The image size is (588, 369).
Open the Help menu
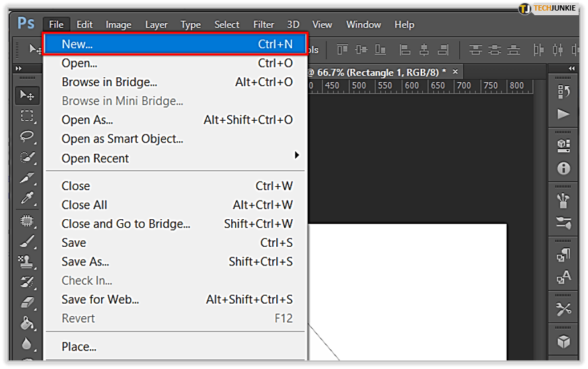tap(404, 24)
